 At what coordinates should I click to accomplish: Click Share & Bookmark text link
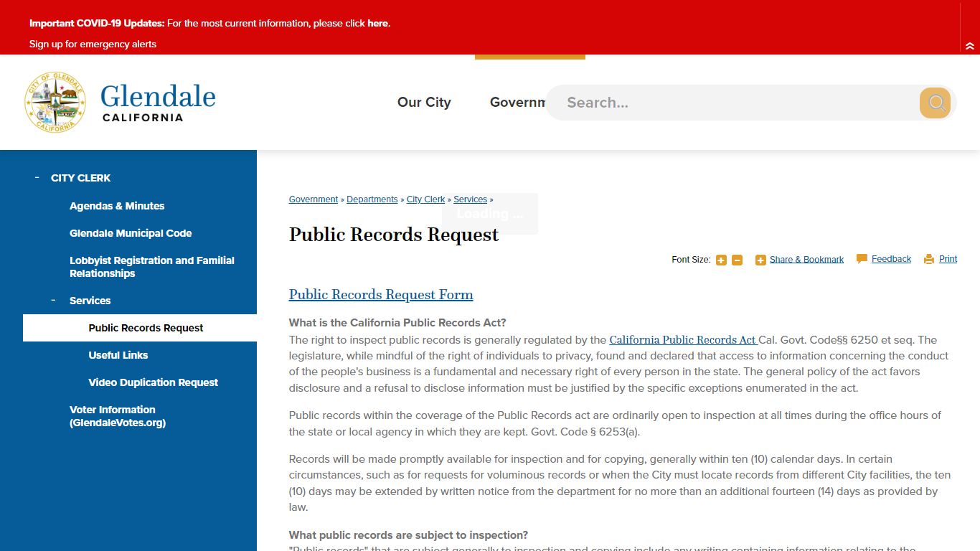tap(806, 260)
